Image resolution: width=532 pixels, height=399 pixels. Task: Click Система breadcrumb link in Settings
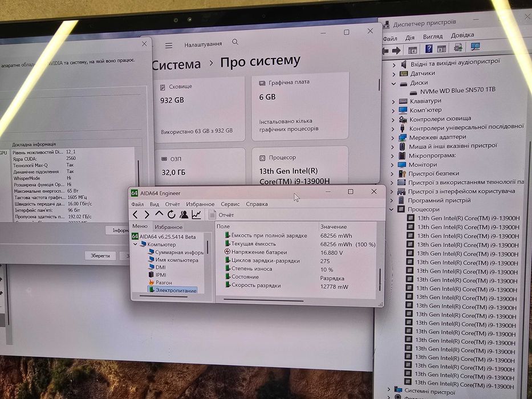click(176, 64)
